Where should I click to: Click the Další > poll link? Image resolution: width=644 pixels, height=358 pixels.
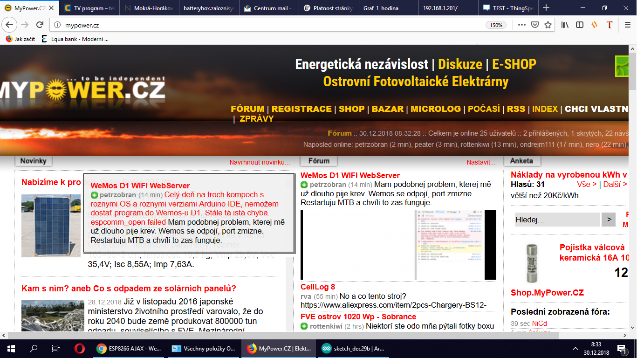[615, 185]
